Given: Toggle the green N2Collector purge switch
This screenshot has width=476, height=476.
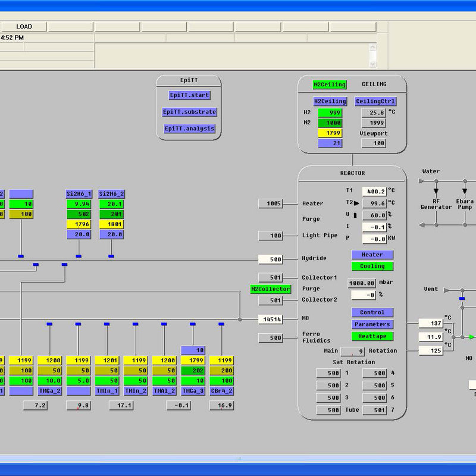Looking at the screenshot, I should pyautogui.click(x=271, y=289).
